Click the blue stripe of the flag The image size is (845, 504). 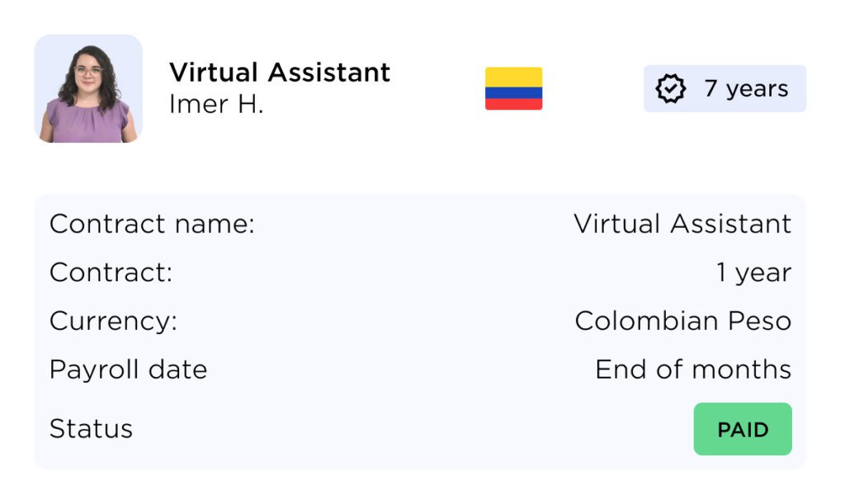(513, 93)
